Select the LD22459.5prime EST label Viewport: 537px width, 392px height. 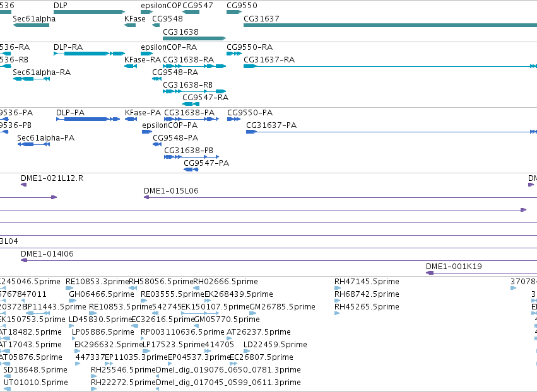tap(275, 345)
